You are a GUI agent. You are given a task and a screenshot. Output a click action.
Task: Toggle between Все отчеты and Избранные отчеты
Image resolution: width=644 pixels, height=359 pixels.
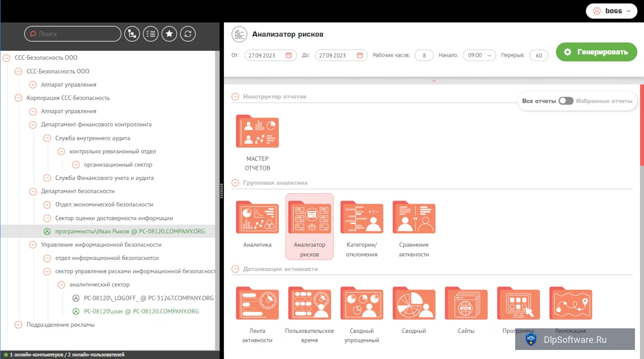(566, 101)
